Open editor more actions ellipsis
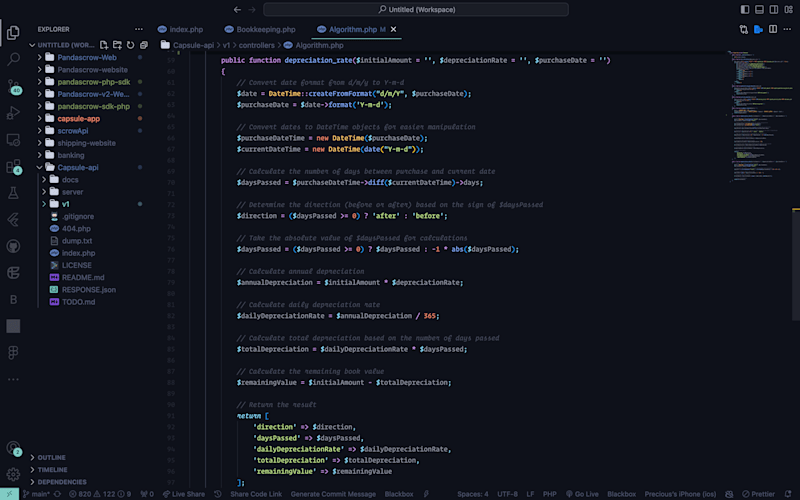 pyautogui.click(x=787, y=29)
